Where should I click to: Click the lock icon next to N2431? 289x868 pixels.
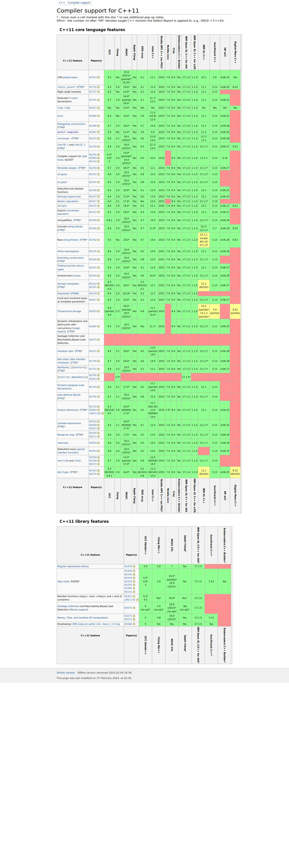pos(99,206)
